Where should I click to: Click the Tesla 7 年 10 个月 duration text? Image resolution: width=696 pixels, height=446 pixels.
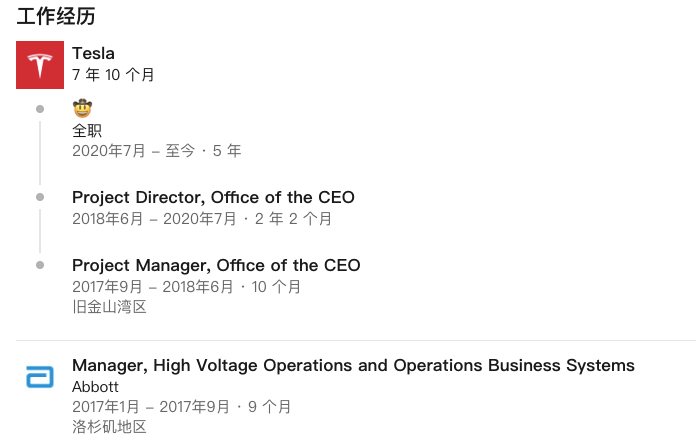pyautogui.click(x=113, y=75)
